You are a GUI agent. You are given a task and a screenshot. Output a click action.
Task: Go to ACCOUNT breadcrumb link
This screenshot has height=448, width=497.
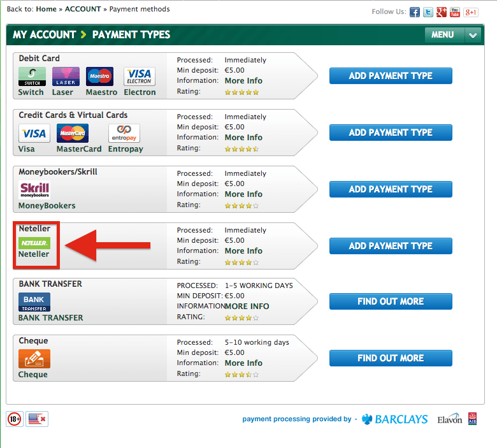pos(83,9)
